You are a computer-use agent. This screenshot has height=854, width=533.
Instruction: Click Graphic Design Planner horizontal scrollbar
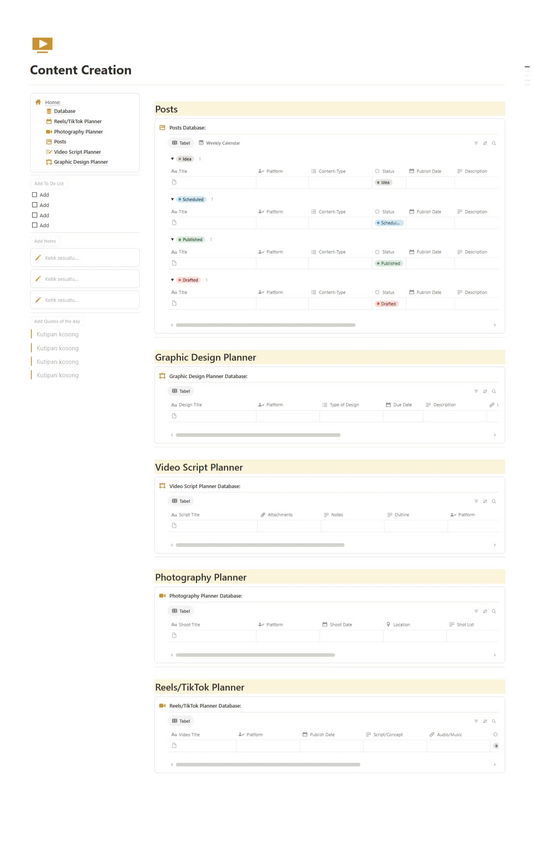258,435
